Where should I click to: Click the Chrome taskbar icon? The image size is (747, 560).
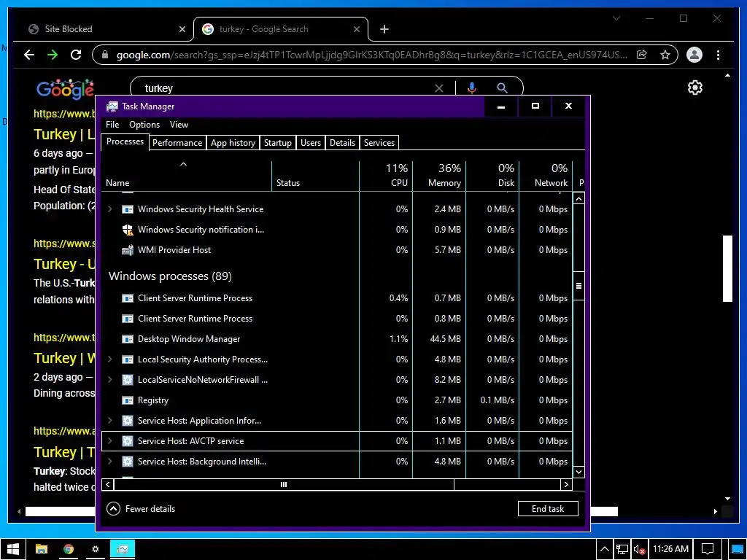(68, 549)
